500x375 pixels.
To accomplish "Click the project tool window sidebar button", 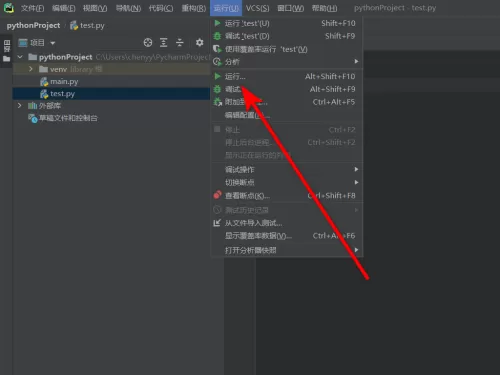I will 7,46.
